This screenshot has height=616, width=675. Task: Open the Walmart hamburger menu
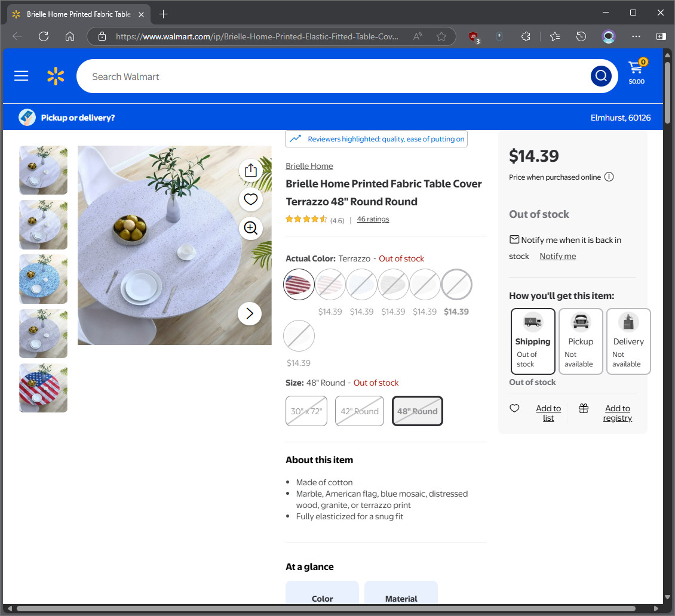click(21, 76)
